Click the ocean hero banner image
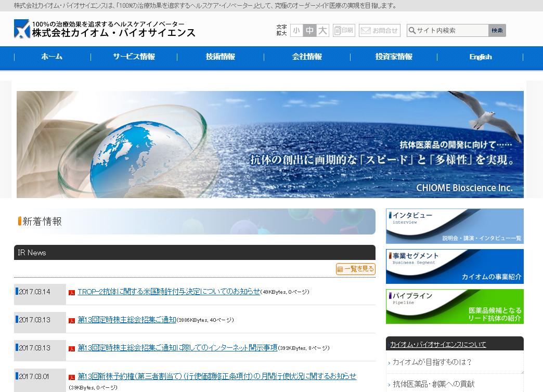This screenshot has height=392, width=543. [x=270, y=145]
